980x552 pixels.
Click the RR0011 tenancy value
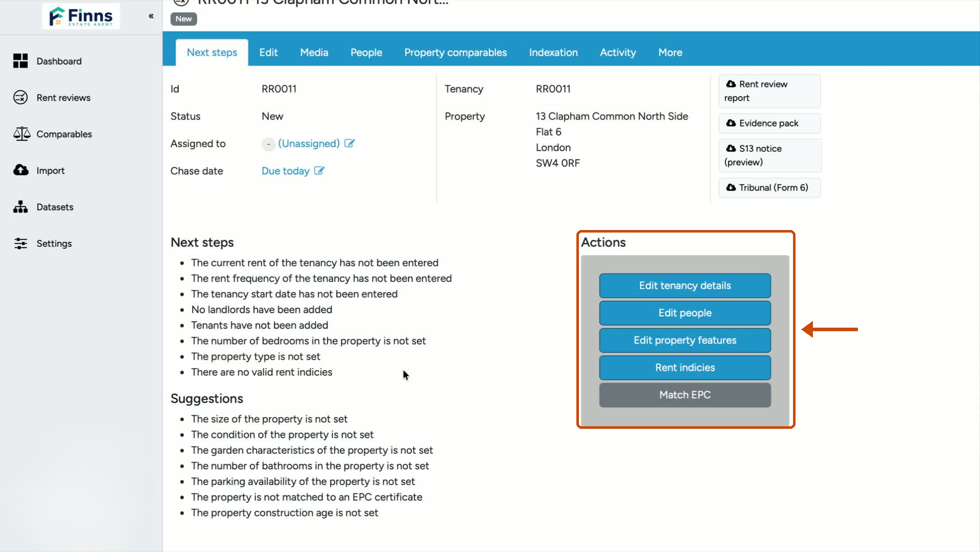pos(553,89)
